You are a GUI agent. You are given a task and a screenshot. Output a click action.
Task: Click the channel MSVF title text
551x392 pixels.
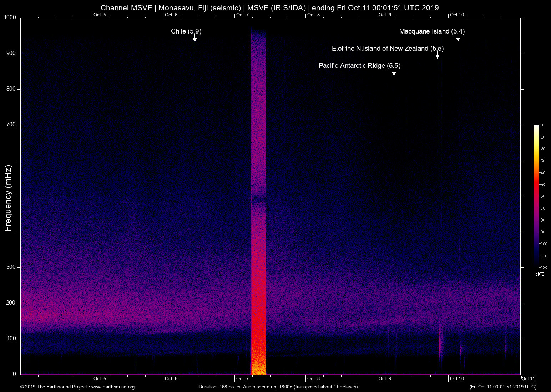(269, 7)
